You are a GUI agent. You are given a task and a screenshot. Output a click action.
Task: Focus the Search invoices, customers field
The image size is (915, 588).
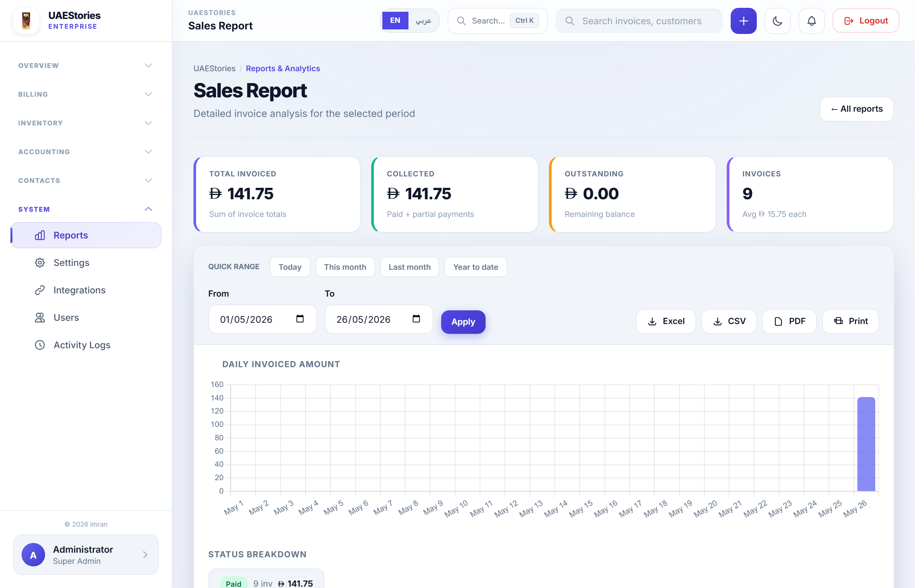click(639, 21)
